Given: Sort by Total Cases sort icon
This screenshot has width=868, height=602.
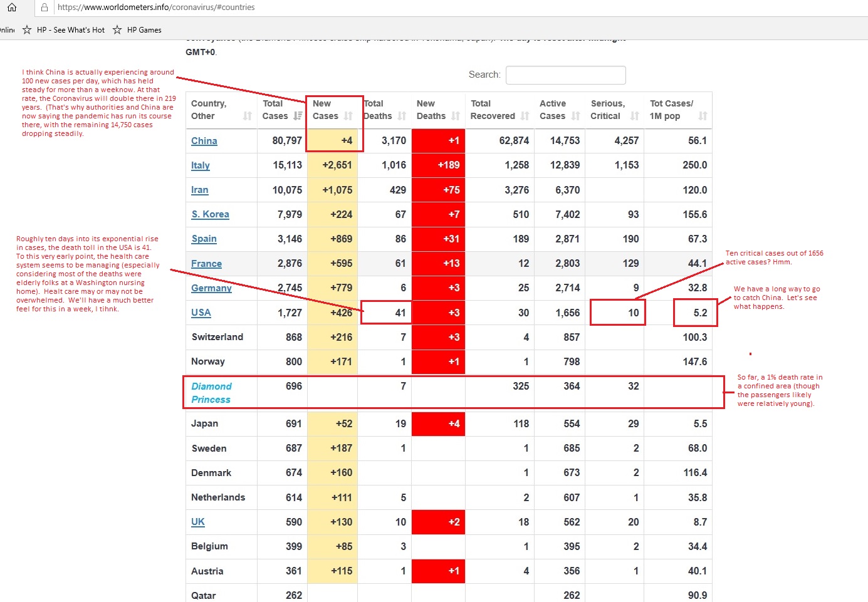Looking at the screenshot, I should (298, 116).
